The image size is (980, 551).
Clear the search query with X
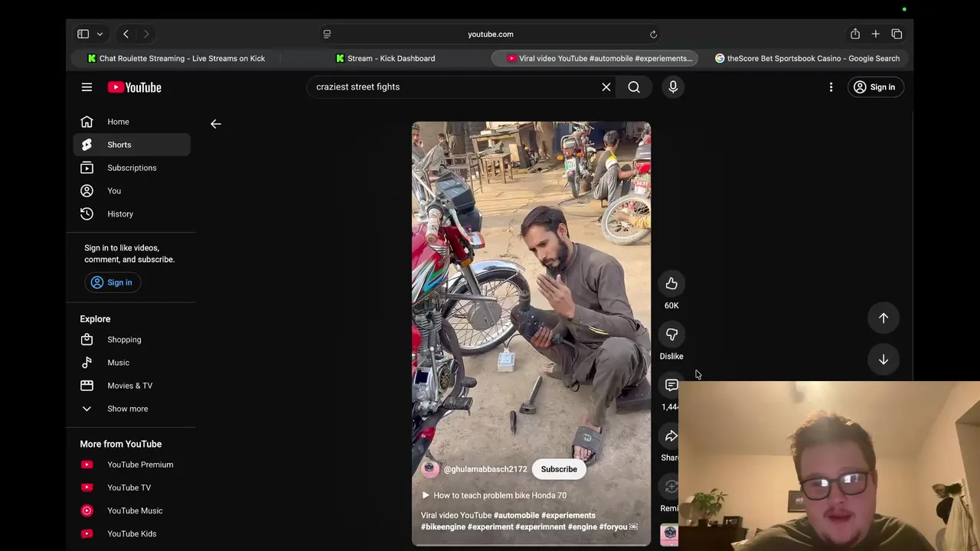coord(606,87)
